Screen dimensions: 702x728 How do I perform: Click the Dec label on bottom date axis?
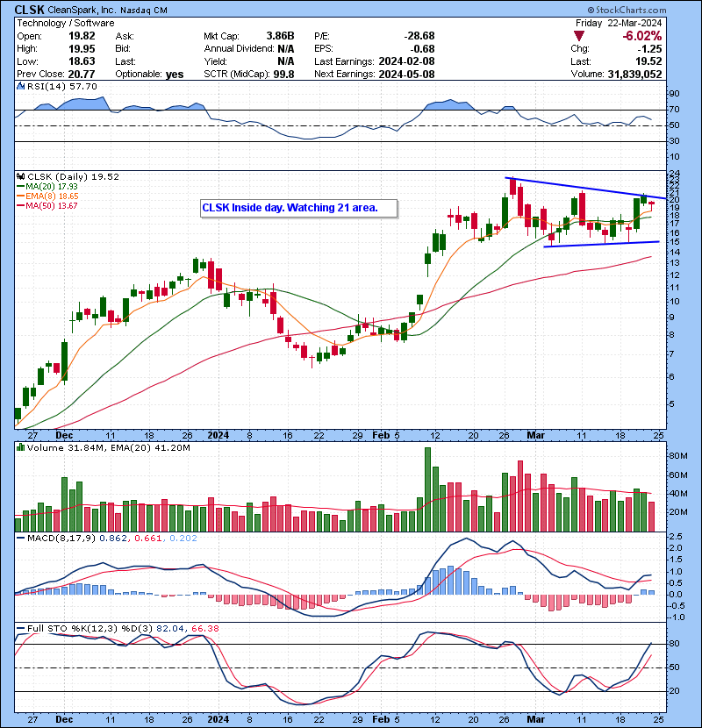(64, 719)
